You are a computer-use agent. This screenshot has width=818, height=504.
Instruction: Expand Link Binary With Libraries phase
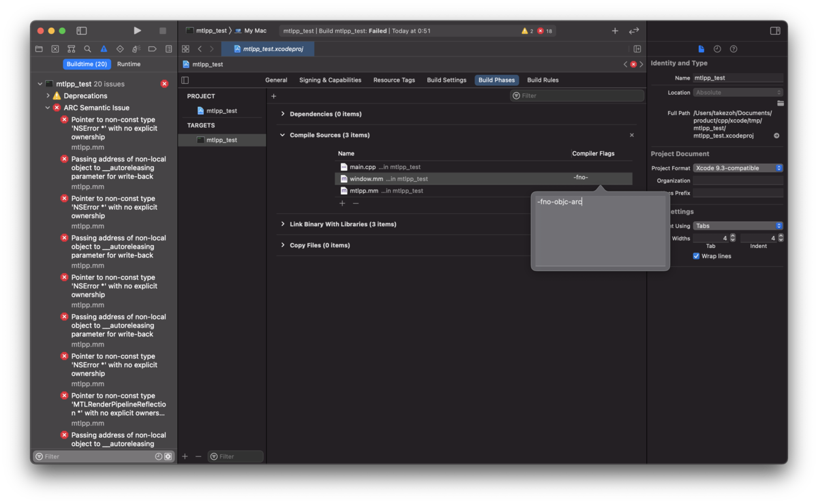click(x=283, y=224)
